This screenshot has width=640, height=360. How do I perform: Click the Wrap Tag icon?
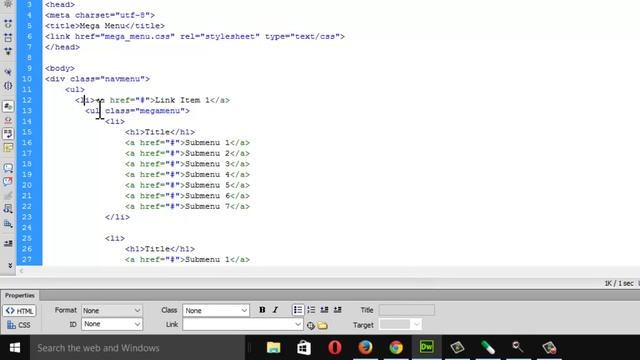[8, 195]
